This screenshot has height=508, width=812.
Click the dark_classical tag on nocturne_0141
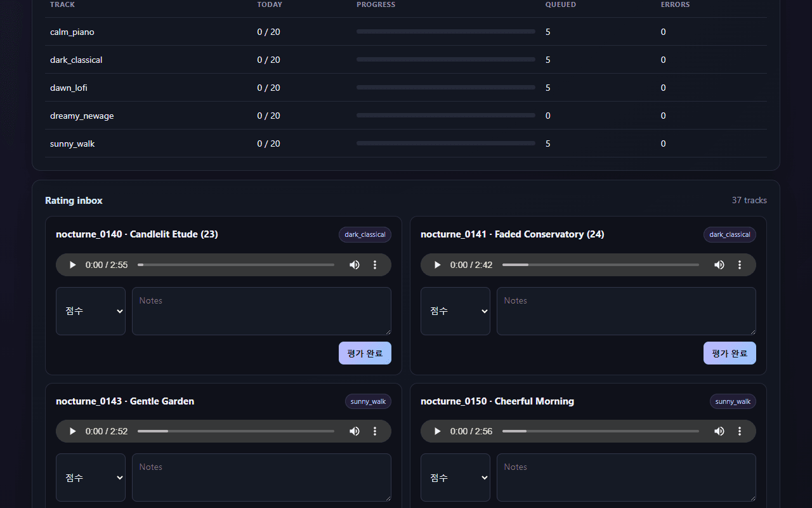(x=730, y=235)
